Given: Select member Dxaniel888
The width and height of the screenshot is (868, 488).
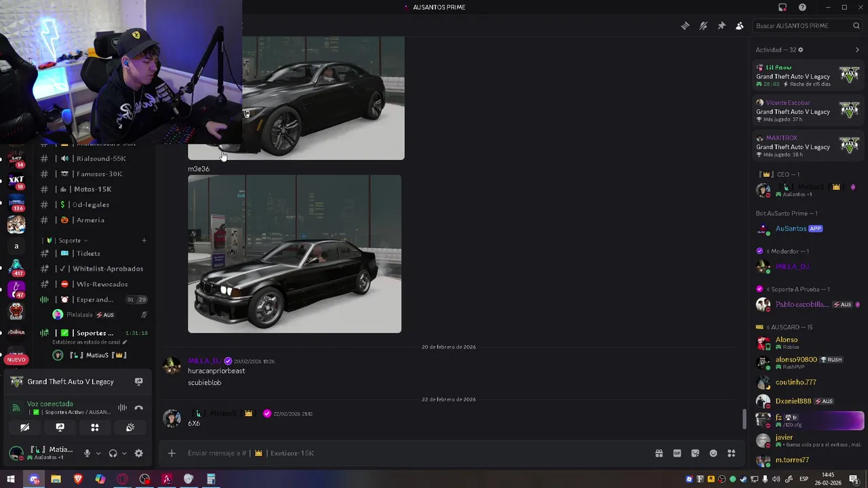Looking at the screenshot, I should pos(808,401).
